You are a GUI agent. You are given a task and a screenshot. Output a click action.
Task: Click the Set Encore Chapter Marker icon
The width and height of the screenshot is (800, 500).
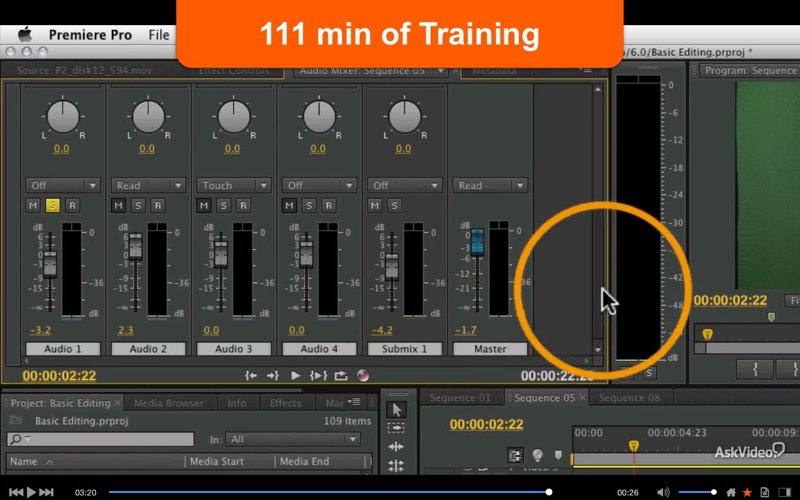point(537,455)
